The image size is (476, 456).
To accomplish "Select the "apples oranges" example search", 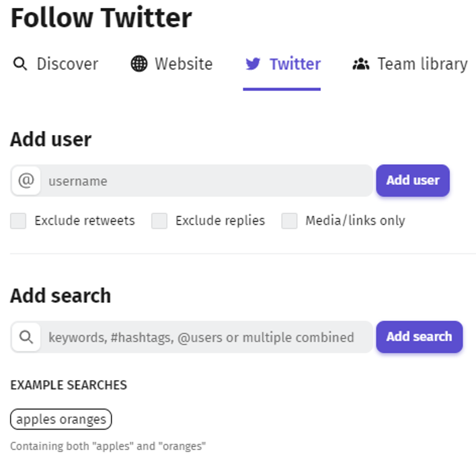I will [61, 419].
